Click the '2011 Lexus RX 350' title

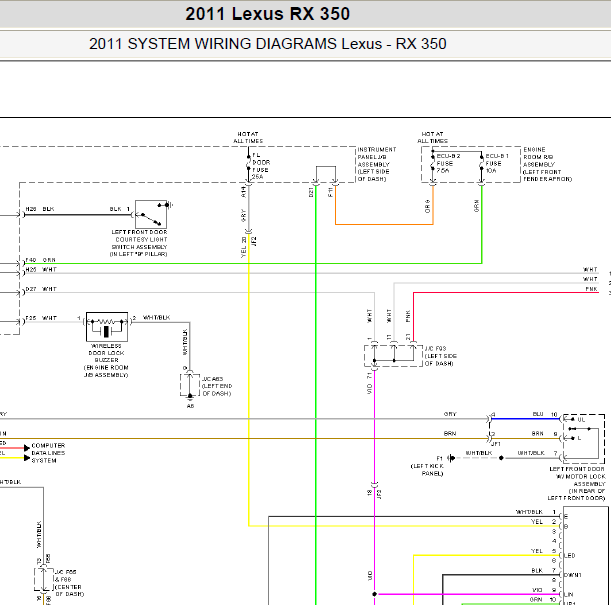point(267,14)
